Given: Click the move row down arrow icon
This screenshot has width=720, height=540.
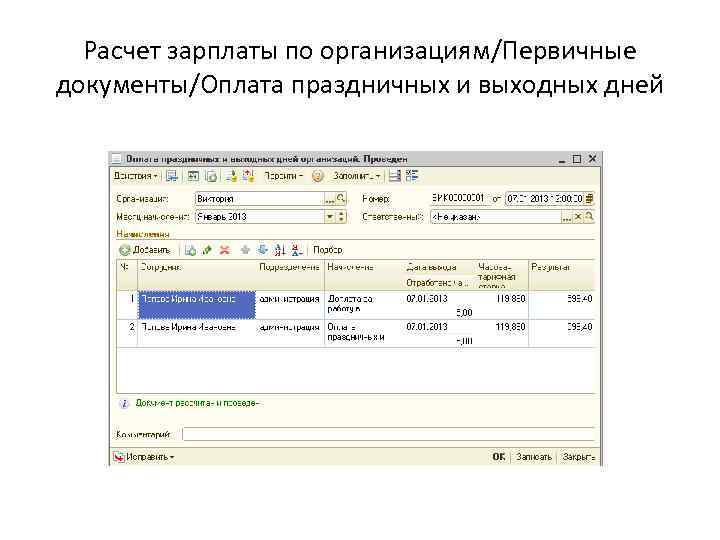Looking at the screenshot, I should click(262, 250).
